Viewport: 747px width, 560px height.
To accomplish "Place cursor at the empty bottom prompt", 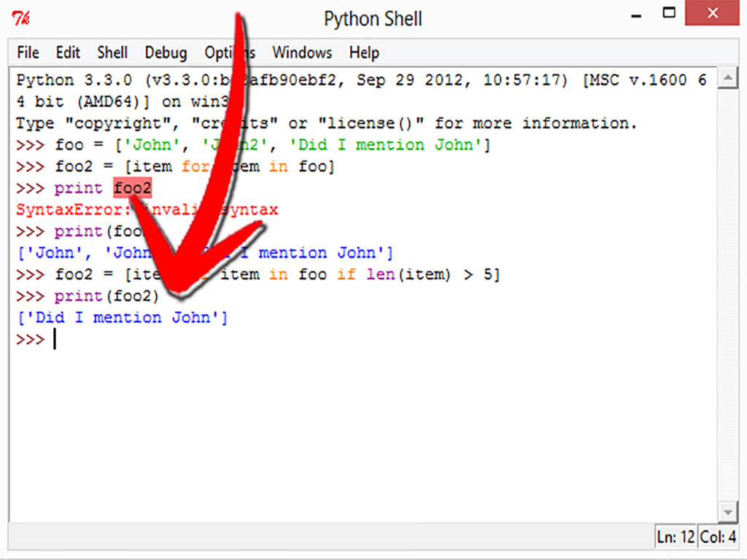I will pyautogui.click(x=55, y=339).
